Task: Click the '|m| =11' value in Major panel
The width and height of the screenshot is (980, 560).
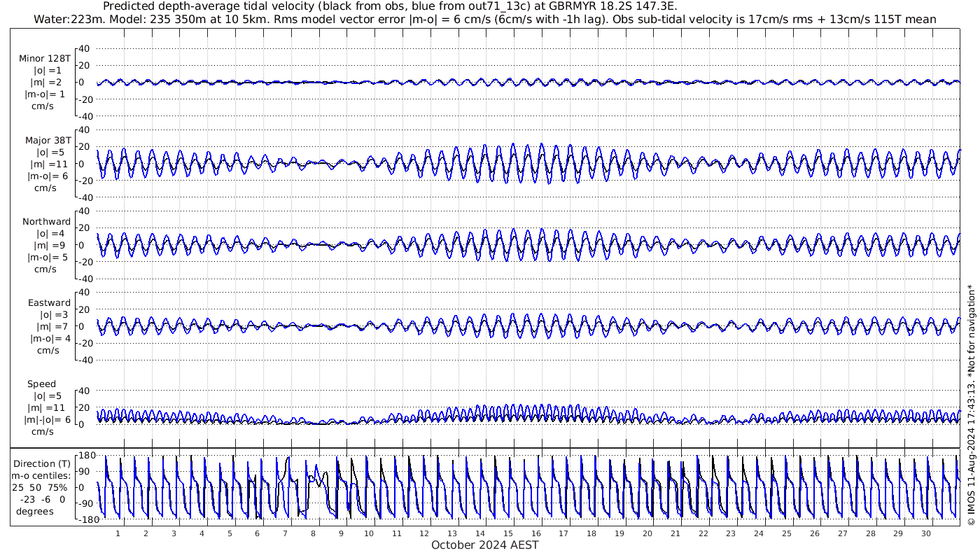Action: (x=48, y=164)
